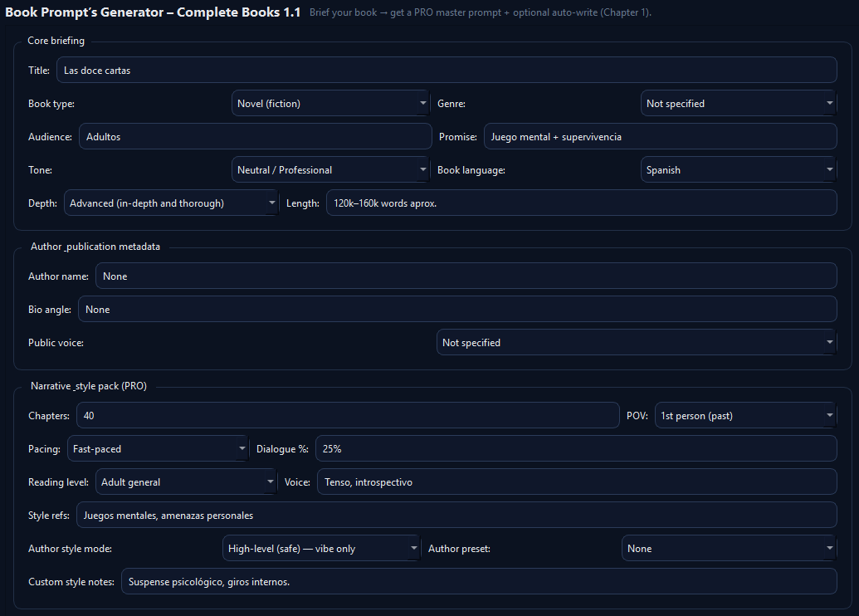Open the Depth dropdown
Viewport: 859px width, 616px height.
pos(171,202)
